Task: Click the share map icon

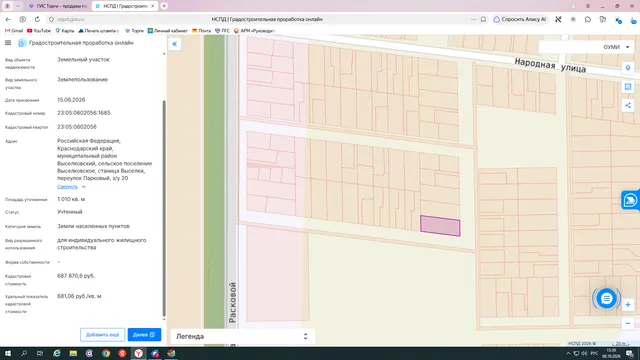Action: (x=628, y=105)
